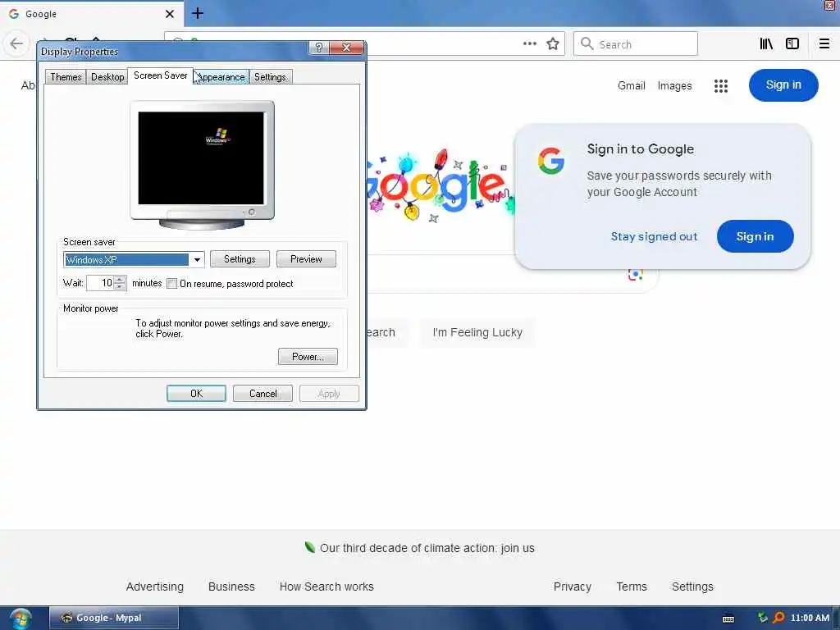Open the Business footer link
This screenshot has height=630, width=840.
231,587
